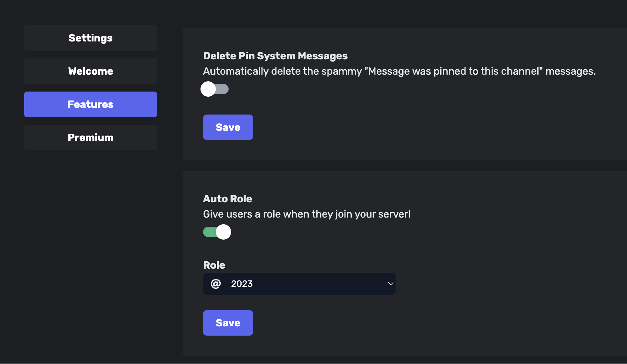The height and width of the screenshot is (364, 627).
Task: Click the grey track of Delete Pin switch
Action: pyautogui.click(x=223, y=89)
